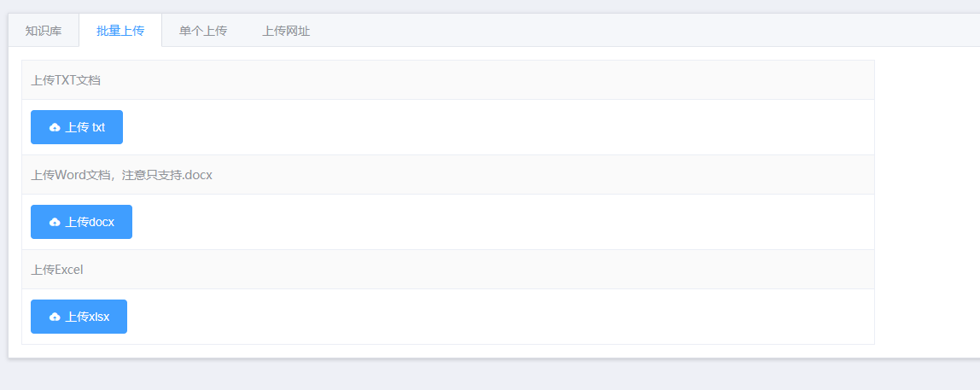Click the cloud upload icon for docx
The image size is (980, 390).
(x=55, y=222)
